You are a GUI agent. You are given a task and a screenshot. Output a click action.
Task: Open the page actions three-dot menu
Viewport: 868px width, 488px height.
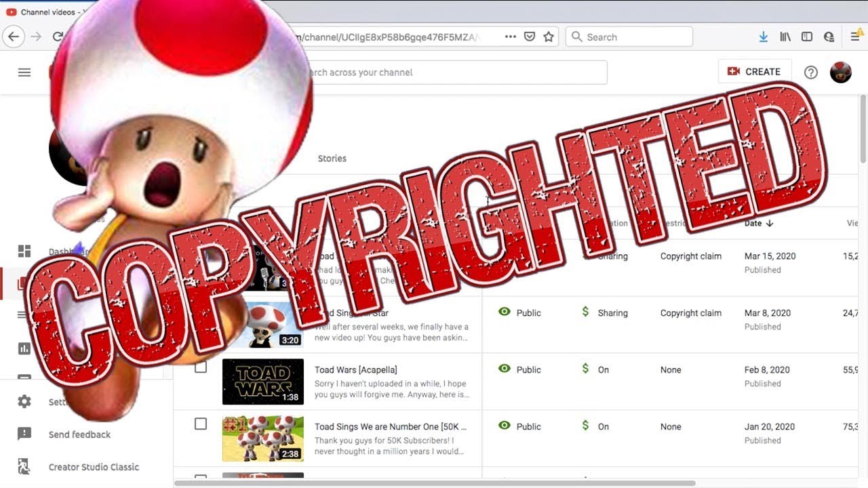(511, 37)
